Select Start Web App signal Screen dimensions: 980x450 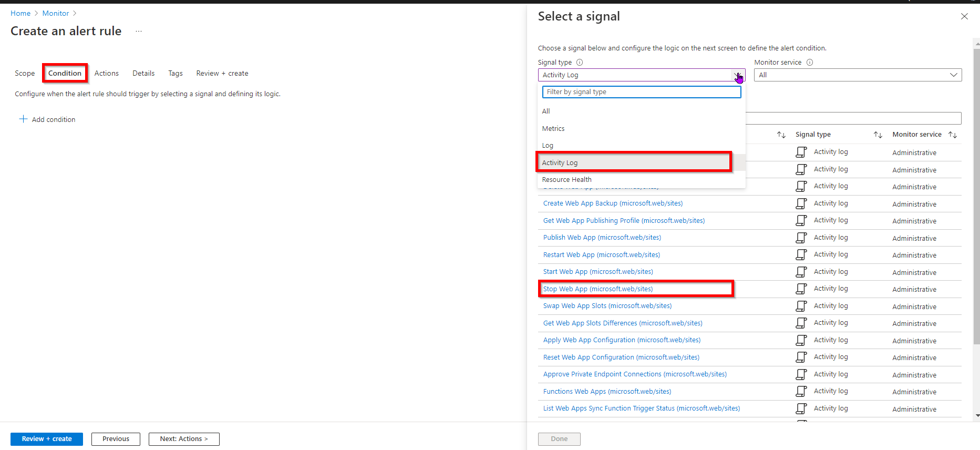pos(598,272)
